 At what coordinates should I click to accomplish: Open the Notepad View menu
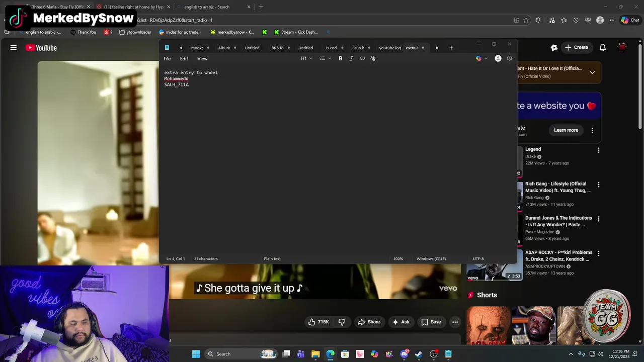click(202, 59)
